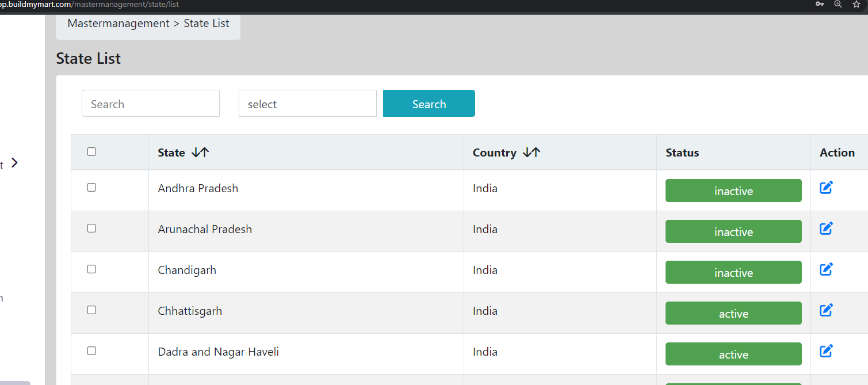Bookmark this page with star icon
Viewport: 868px width, 385px height.
click(x=856, y=4)
